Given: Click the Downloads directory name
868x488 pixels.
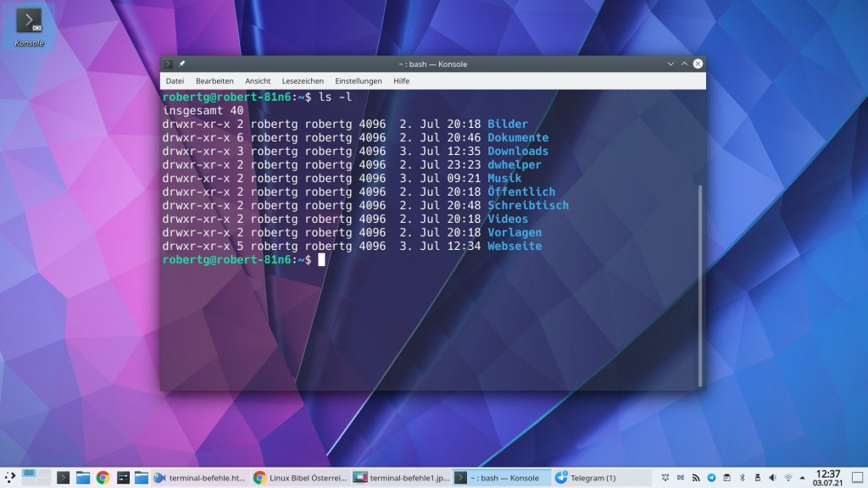Looking at the screenshot, I should point(518,151).
